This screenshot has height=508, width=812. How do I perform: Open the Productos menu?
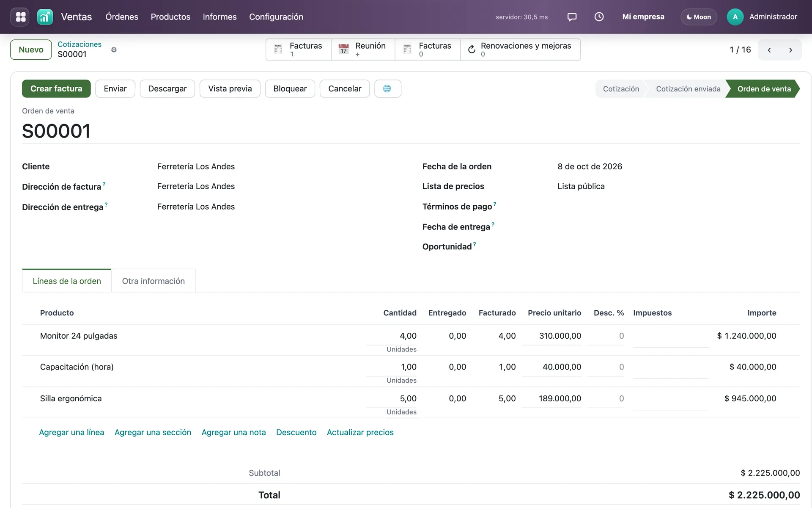pyautogui.click(x=170, y=17)
